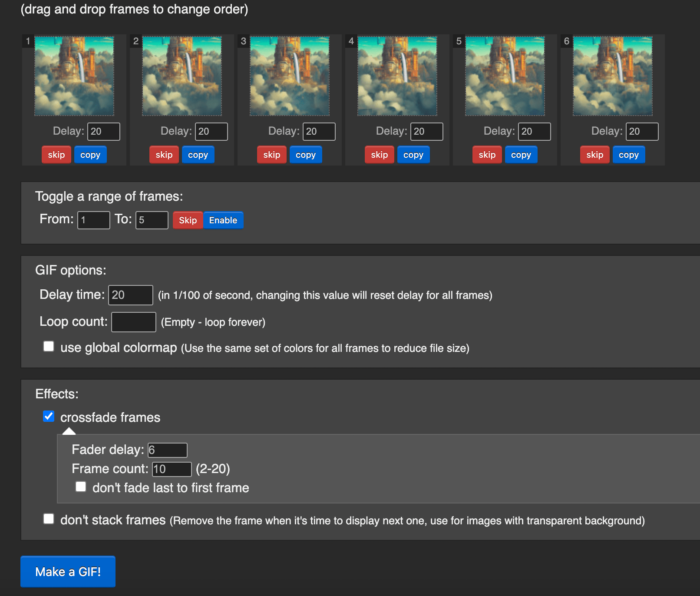This screenshot has width=700, height=596.
Task: Copy frame 4
Action: [x=413, y=154]
